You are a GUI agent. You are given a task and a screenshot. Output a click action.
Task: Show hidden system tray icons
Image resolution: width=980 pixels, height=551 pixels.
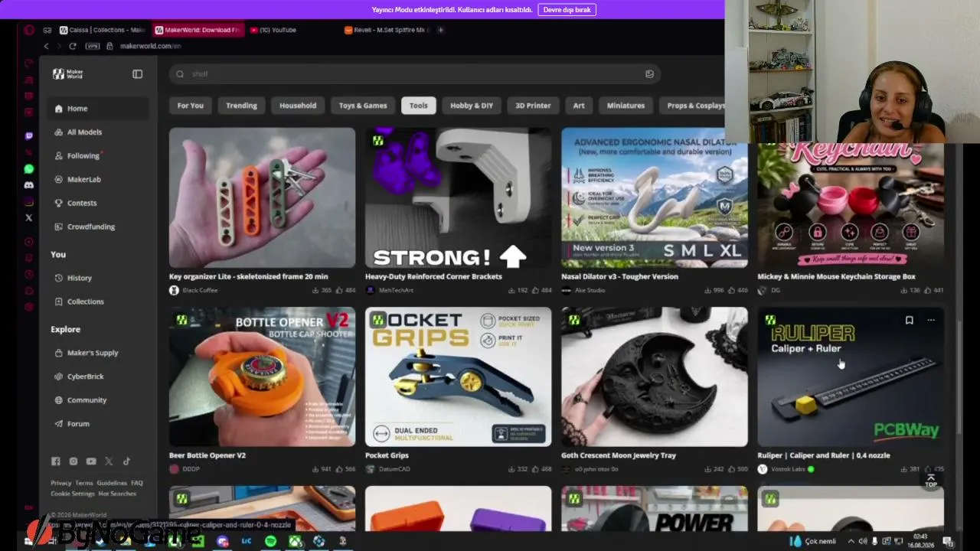pos(850,541)
